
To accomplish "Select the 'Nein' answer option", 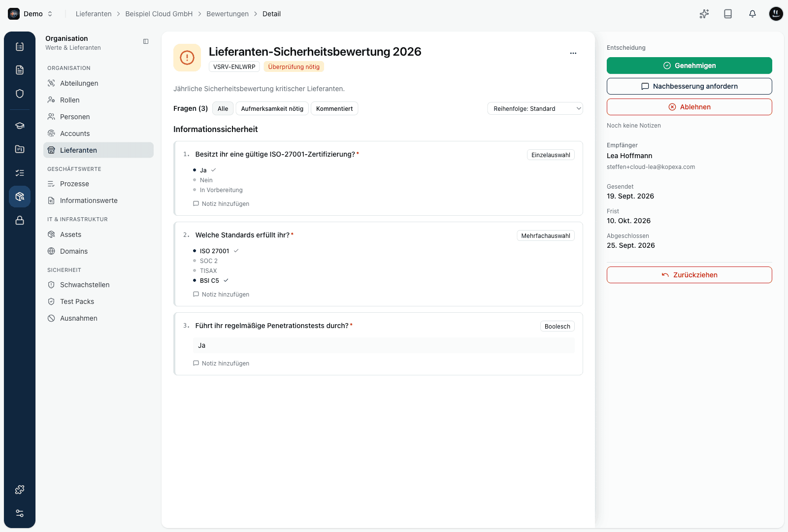I will [x=206, y=180].
